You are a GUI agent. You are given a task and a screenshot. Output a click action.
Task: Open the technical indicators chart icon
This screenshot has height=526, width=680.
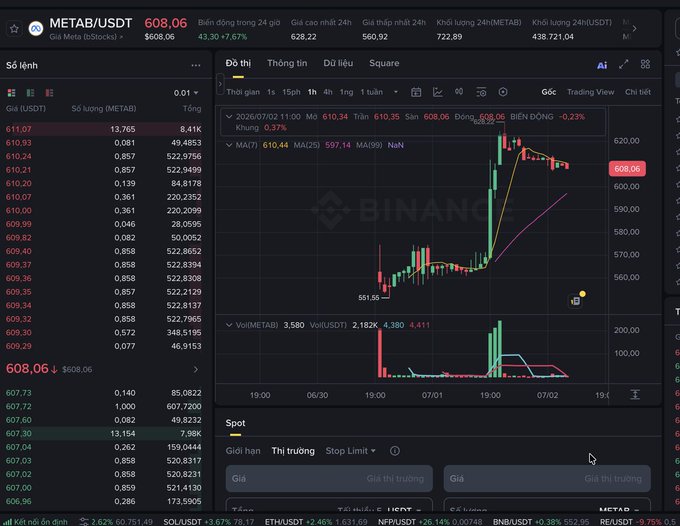click(438, 92)
